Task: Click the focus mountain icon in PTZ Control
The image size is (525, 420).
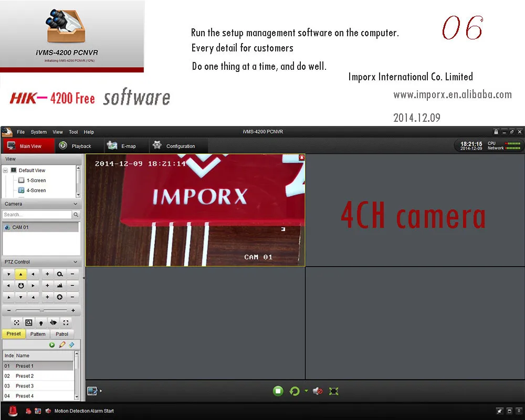Action: [60, 286]
